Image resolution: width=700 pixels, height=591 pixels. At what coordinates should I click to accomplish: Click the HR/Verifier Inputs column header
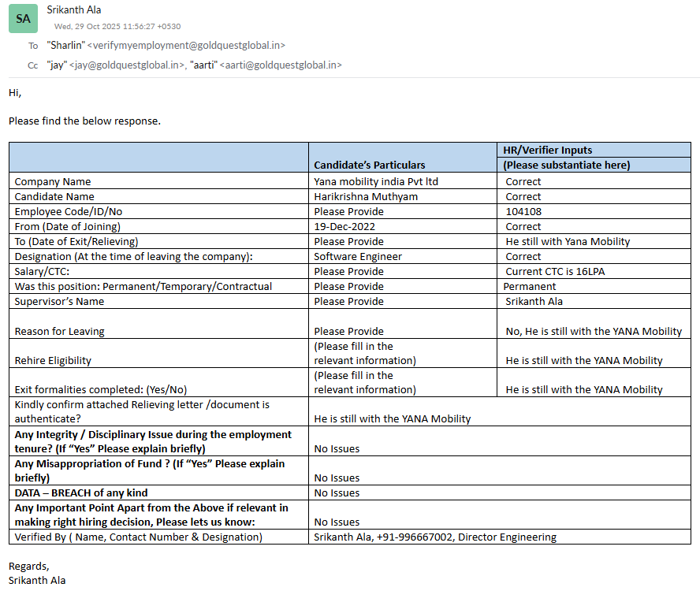547,150
